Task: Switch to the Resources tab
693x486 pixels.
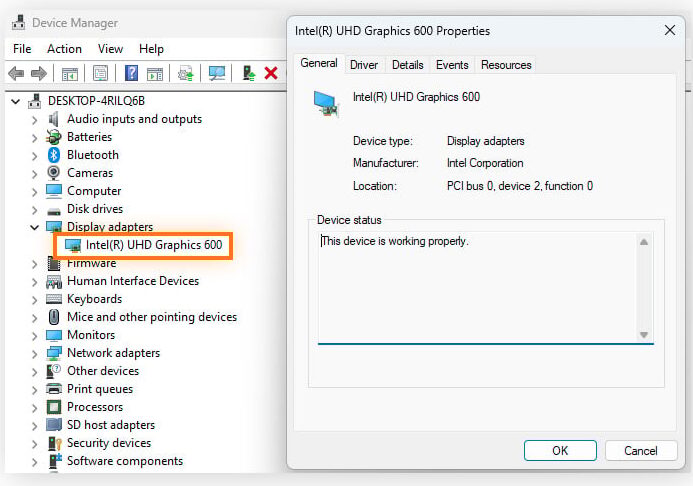Action: click(506, 65)
